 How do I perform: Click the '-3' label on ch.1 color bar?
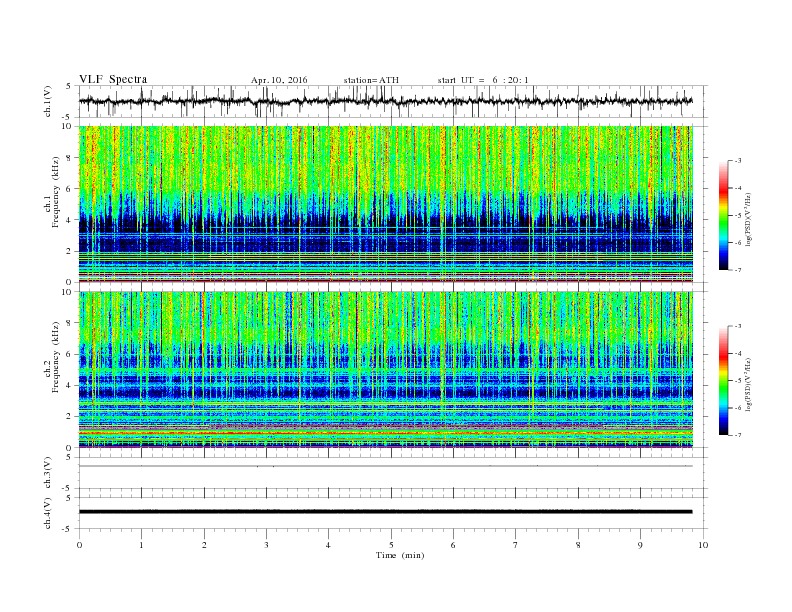point(738,161)
